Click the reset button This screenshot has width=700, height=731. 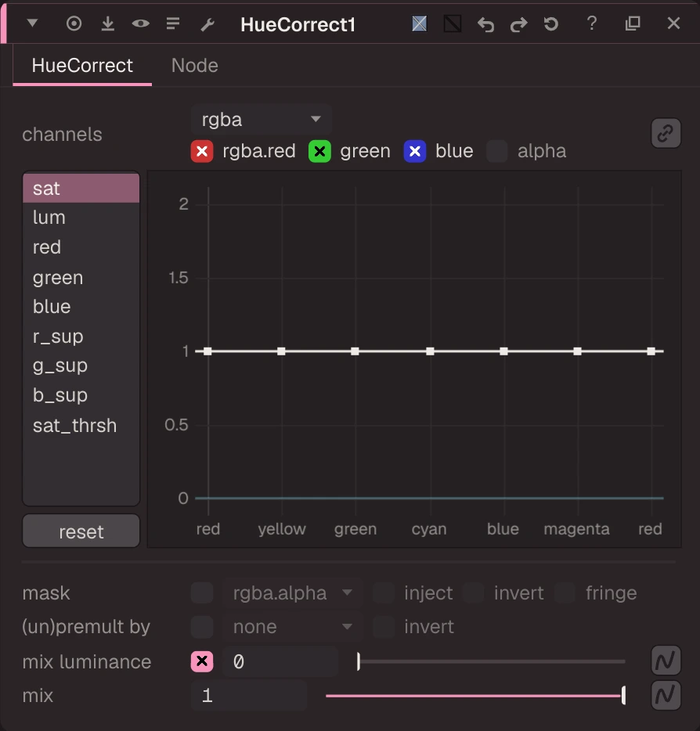point(81,531)
